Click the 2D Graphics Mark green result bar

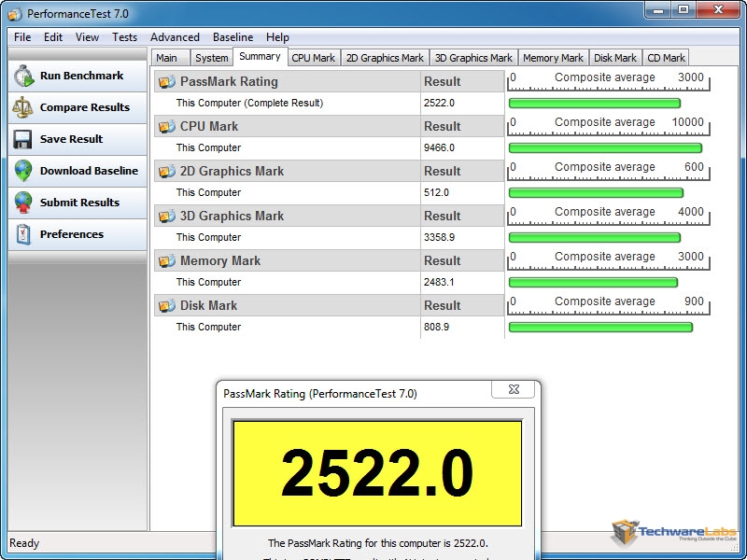(596, 193)
